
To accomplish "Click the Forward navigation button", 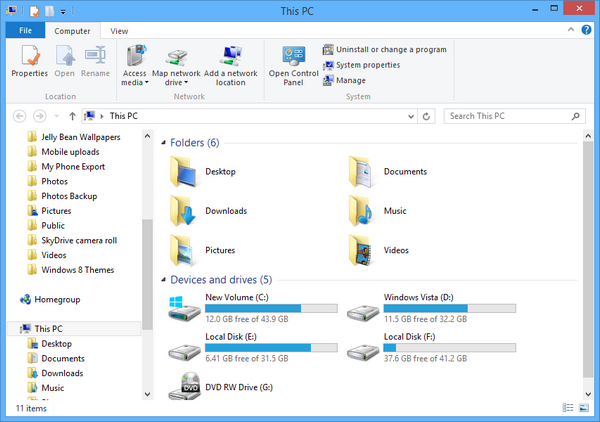I will [40, 116].
